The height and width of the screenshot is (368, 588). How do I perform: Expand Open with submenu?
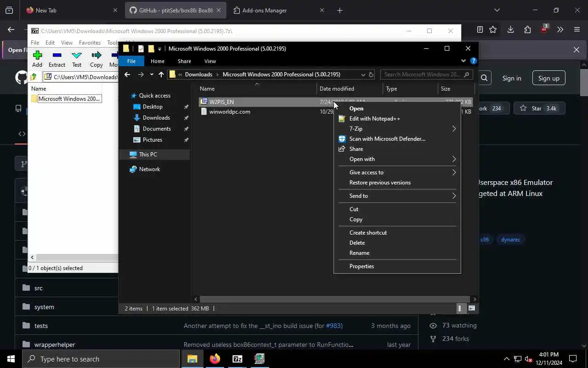[x=454, y=159]
